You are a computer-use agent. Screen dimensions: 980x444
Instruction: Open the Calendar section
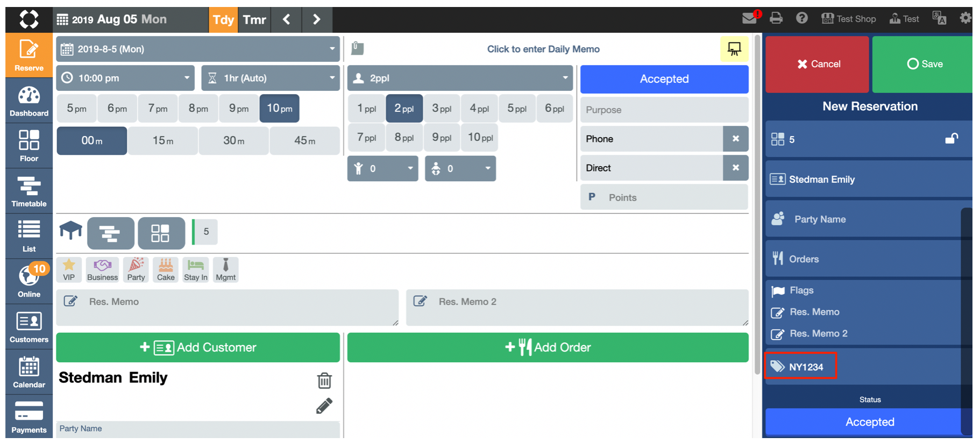pos(29,372)
